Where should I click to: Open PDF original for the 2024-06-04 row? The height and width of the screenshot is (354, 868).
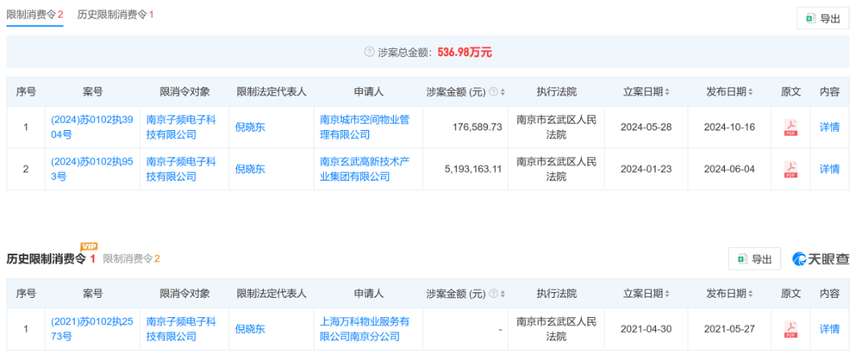[791, 169]
